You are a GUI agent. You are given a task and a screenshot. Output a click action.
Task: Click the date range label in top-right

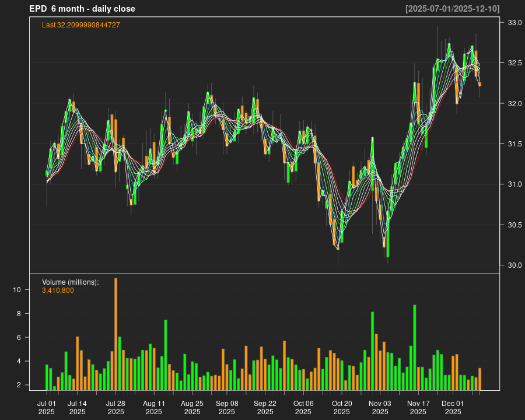click(453, 9)
